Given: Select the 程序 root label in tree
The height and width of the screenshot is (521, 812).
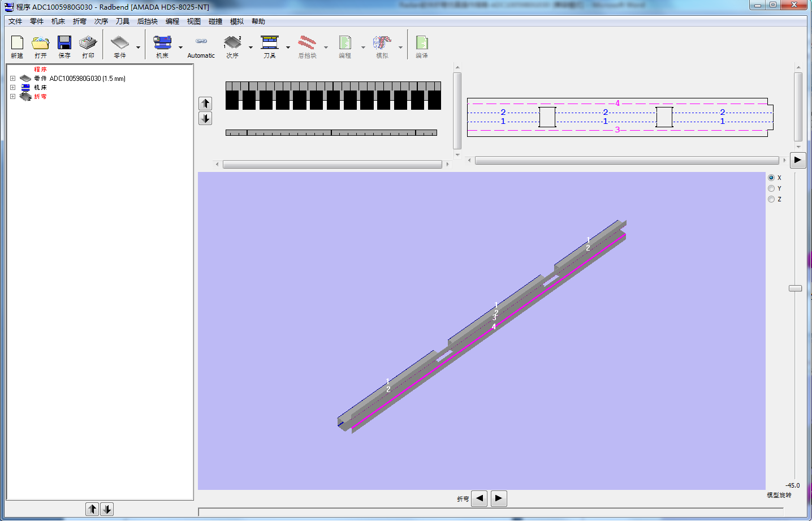Looking at the screenshot, I should [40, 70].
